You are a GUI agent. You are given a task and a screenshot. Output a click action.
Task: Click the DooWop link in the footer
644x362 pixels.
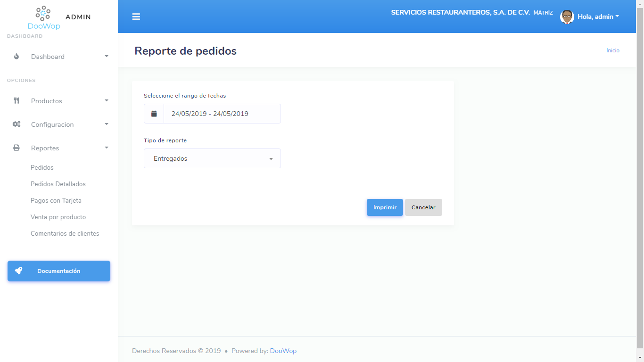283,351
